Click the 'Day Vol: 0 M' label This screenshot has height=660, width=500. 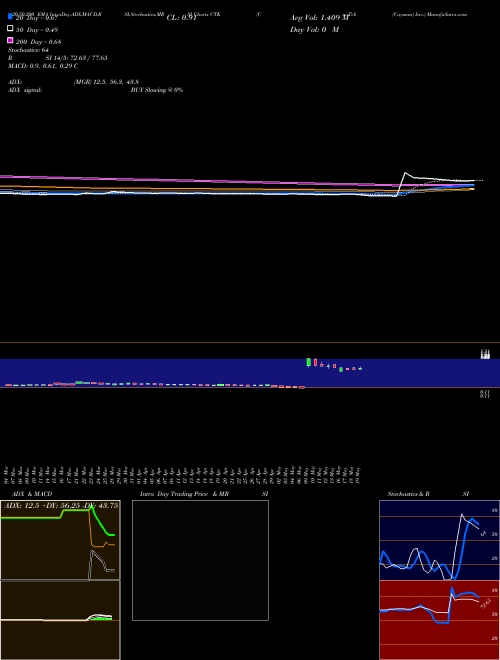pos(314,29)
